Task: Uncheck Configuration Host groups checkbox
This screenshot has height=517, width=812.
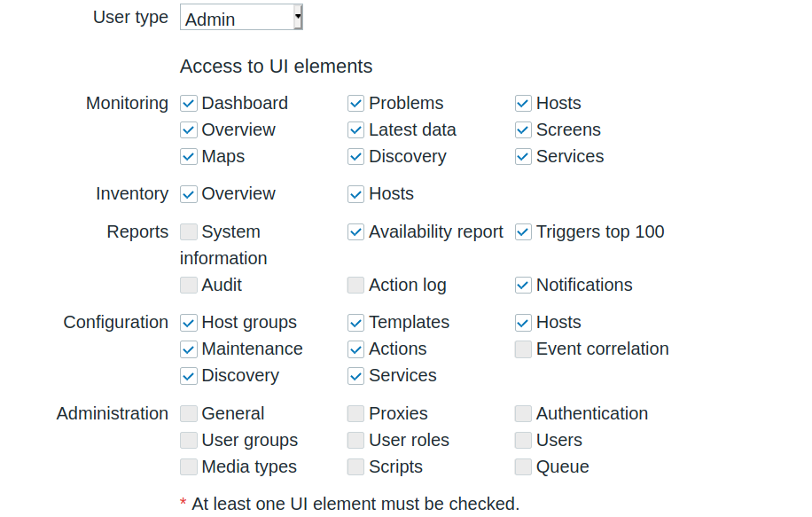Action: tap(188, 323)
